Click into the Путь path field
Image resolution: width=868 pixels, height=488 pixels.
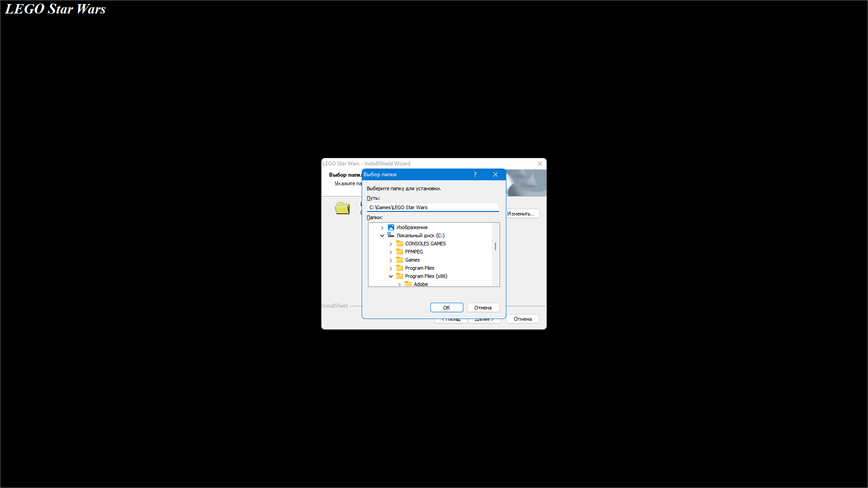pos(433,207)
